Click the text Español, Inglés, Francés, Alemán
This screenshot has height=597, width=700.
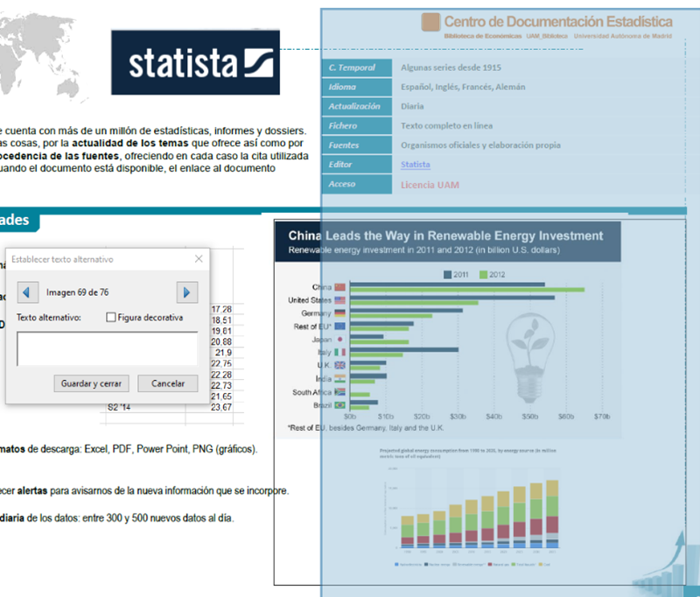pos(463,87)
